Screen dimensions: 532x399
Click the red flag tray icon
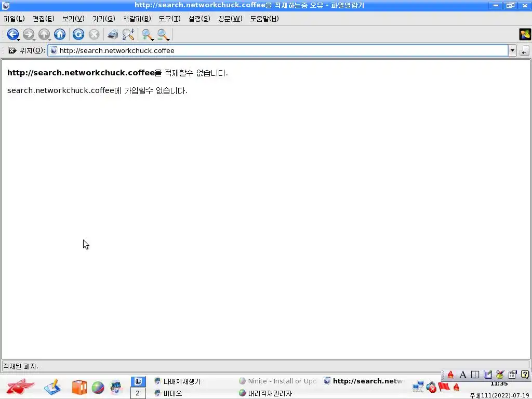click(x=444, y=387)
